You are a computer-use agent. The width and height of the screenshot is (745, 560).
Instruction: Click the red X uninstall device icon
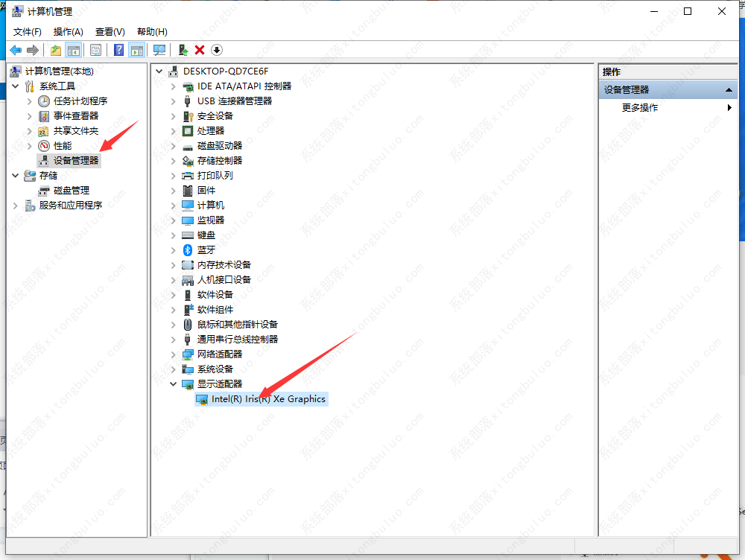point(200,50)
